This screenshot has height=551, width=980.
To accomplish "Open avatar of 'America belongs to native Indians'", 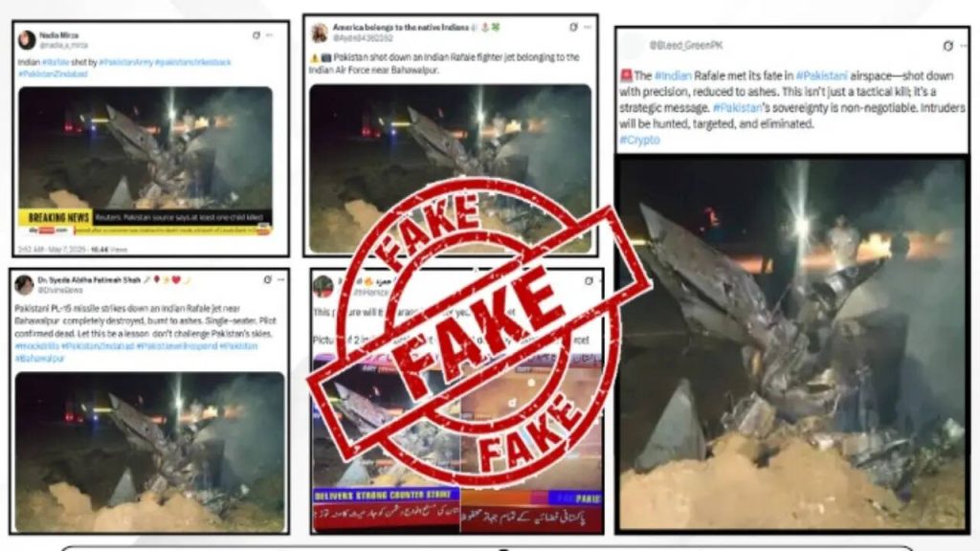I will click(320, 33).
